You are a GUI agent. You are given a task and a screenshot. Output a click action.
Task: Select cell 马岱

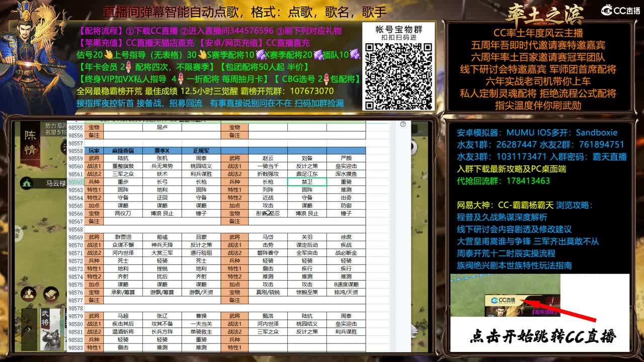[x=268, y=237]
